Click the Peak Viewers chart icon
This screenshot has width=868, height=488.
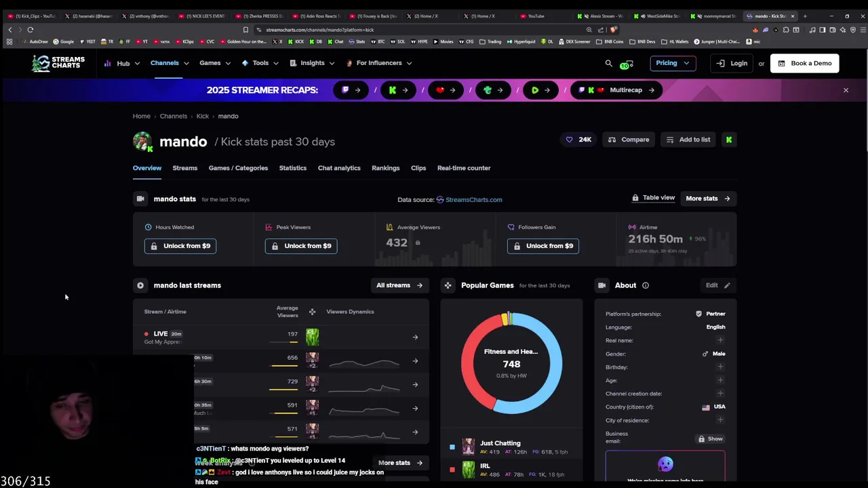point(269,227)
